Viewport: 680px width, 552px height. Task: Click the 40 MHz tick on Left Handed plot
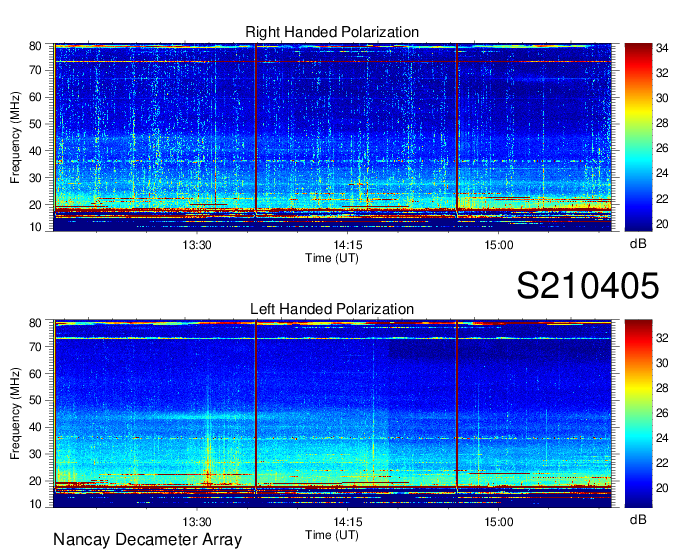(35, 427)
